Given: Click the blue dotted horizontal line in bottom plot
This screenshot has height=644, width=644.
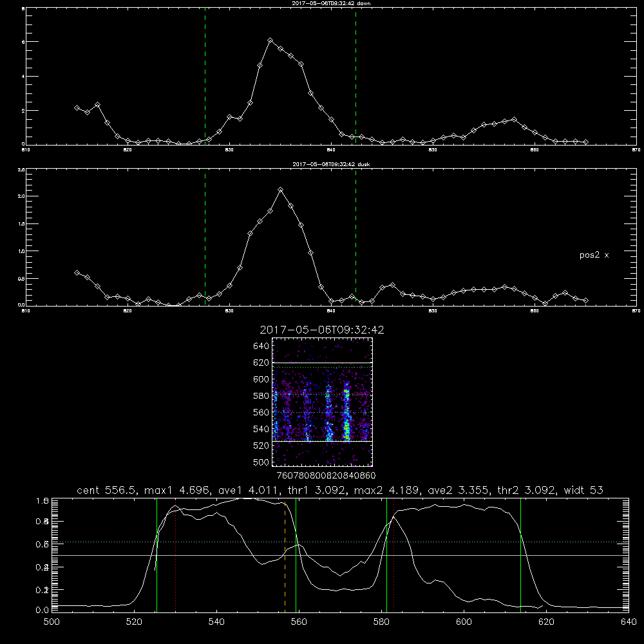Looking at the screenshot, I should tap(340, 542).
